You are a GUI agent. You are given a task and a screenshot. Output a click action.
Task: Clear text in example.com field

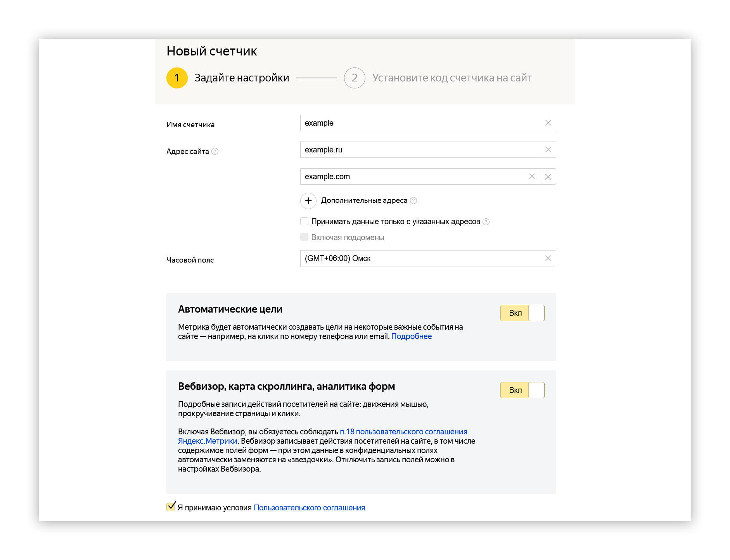[531, 176]
